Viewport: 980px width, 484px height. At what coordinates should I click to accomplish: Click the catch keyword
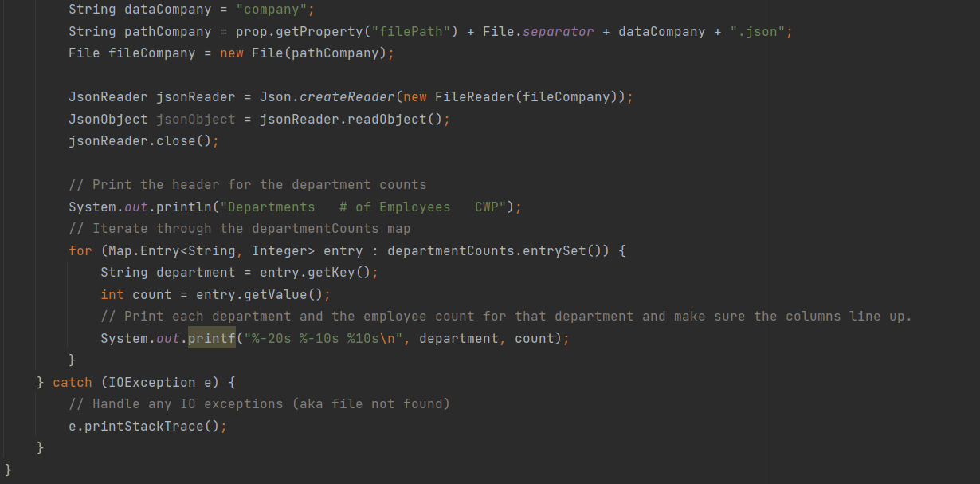[73, 383]
